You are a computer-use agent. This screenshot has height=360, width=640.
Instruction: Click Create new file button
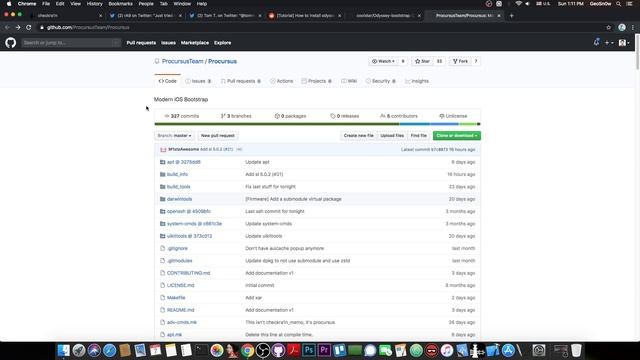[x=358, y=136]
